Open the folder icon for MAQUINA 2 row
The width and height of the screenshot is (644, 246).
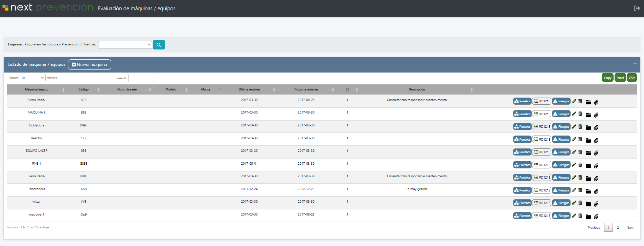tap(588, 115)
